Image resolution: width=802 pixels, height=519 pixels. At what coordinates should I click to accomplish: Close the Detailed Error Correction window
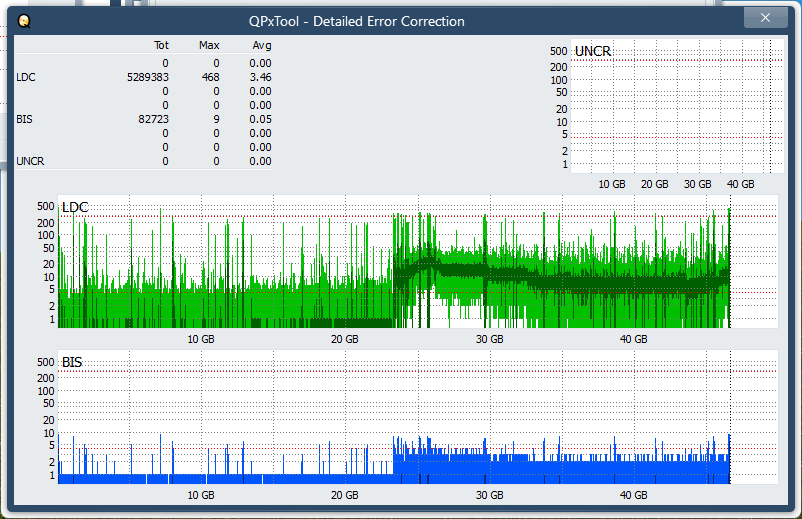[765, 18]
